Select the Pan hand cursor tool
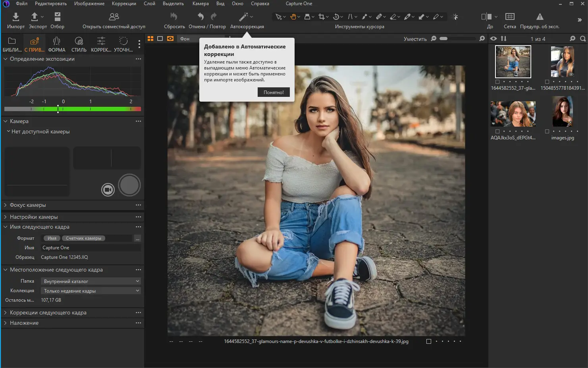Image resolution: width=588 pixels, height=368 pixels. point(293,17)
